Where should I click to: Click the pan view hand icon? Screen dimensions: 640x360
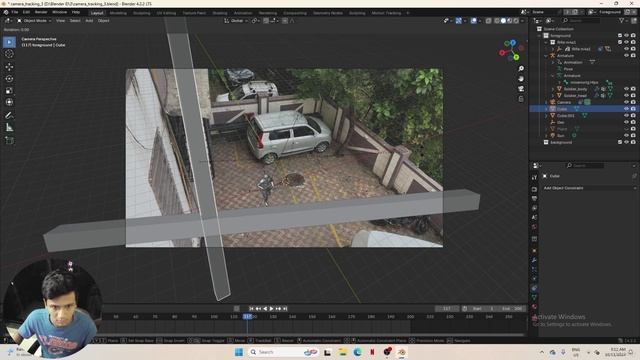pos(521,78)
